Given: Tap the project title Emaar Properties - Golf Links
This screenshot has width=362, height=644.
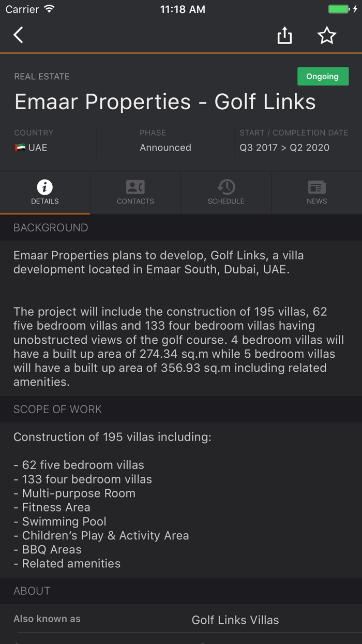Looking at the screenshot, I should pyautogui.click(x=164, y=102).
